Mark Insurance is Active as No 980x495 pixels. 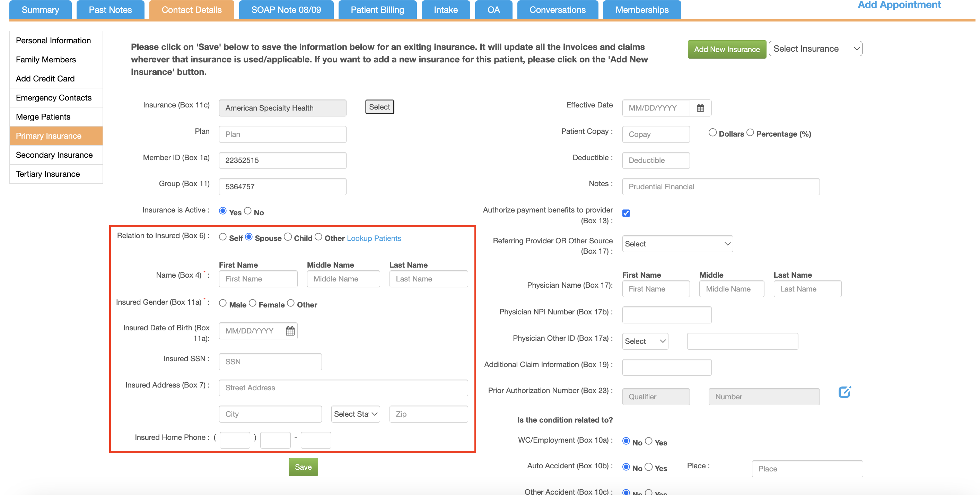[x=248, y=211]
